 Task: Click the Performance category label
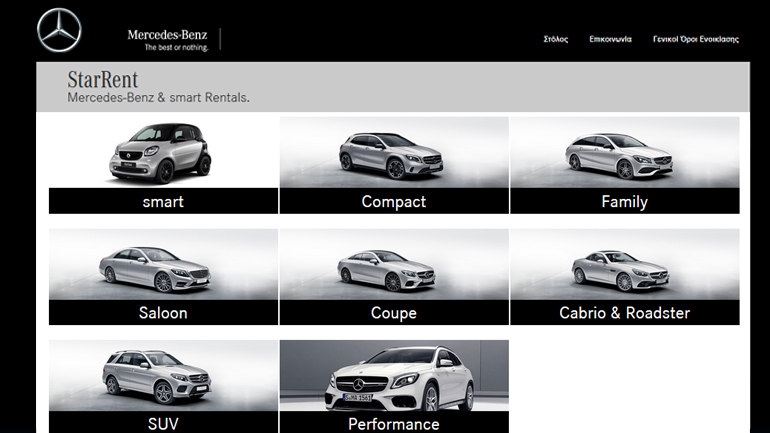[x=394, y=422]
